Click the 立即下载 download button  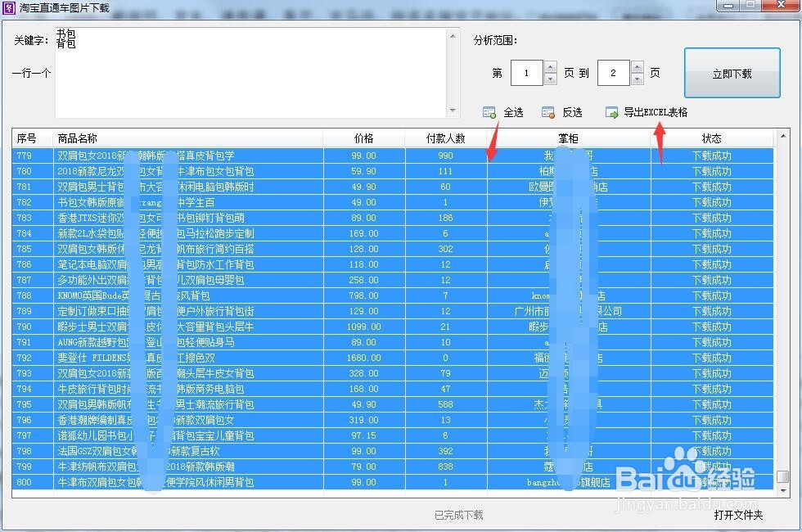731,73
